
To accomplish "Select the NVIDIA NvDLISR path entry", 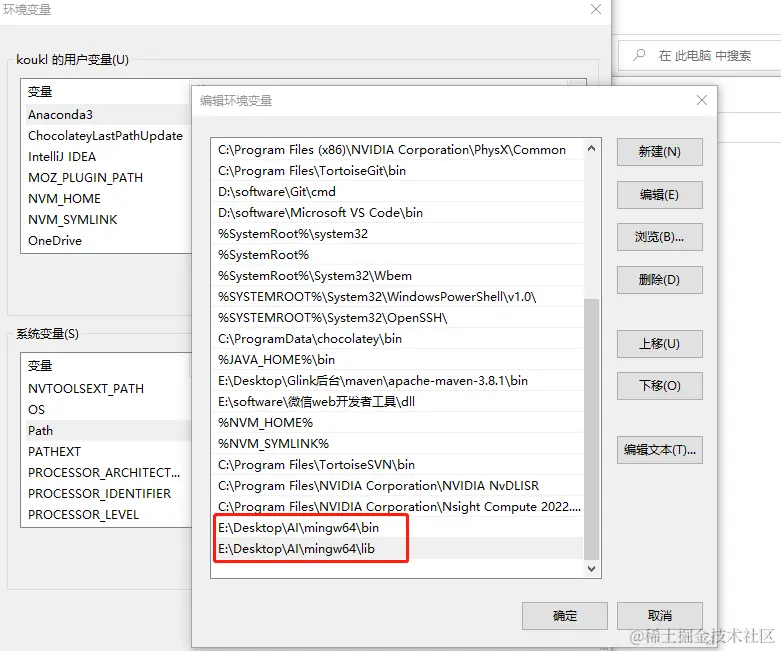I will tap(397, 486).
